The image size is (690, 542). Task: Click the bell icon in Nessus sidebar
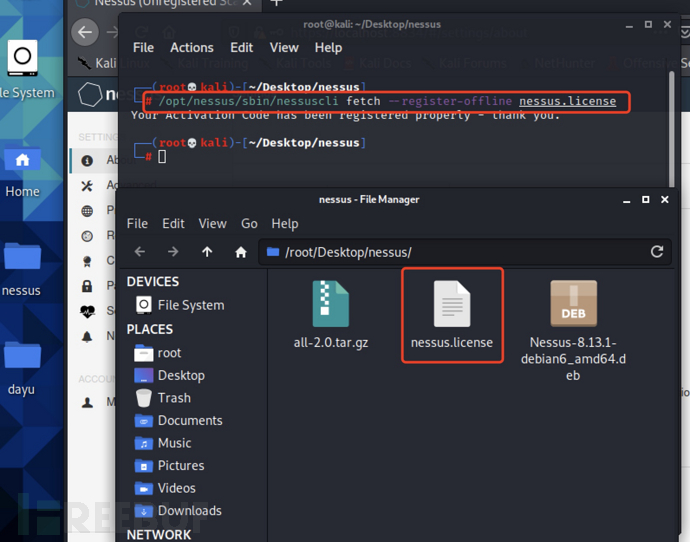(87, 337)
